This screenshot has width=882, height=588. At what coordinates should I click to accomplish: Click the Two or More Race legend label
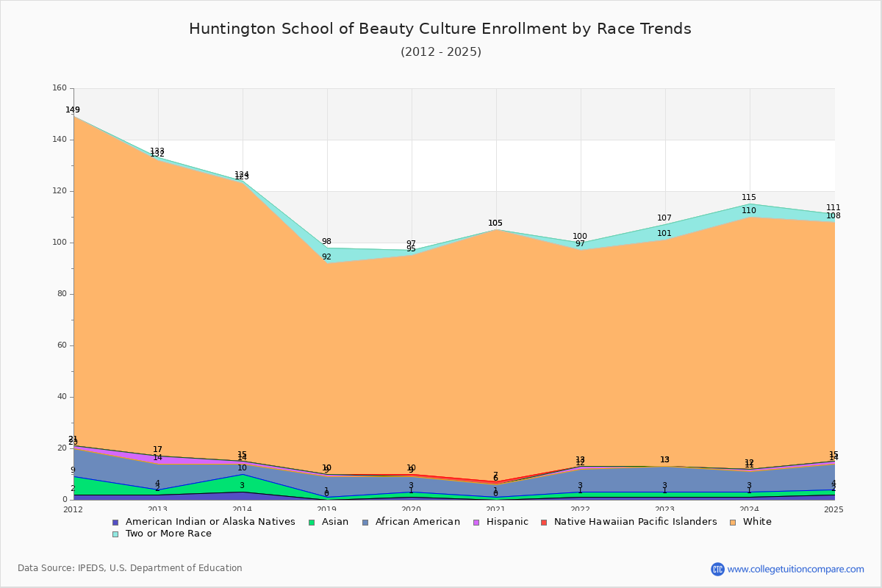coord(168,534)
